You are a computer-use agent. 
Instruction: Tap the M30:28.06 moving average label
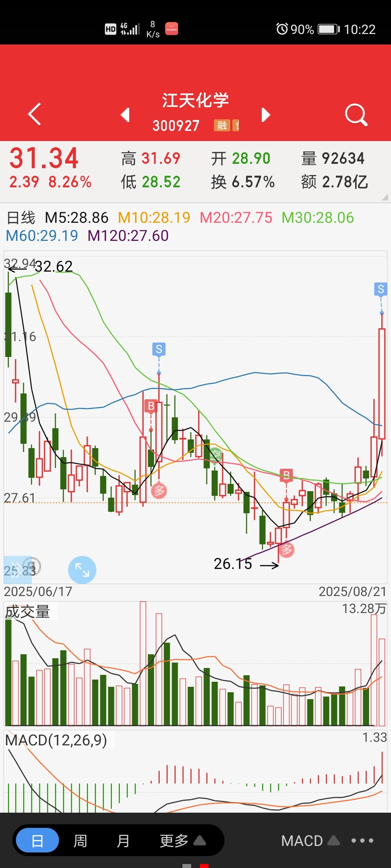tap(318, 218)
